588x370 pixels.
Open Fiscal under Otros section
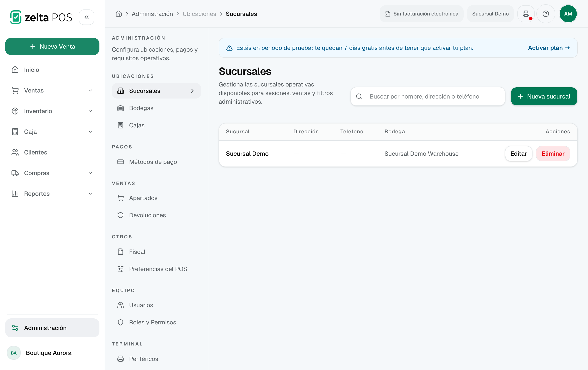coord(156,252)
